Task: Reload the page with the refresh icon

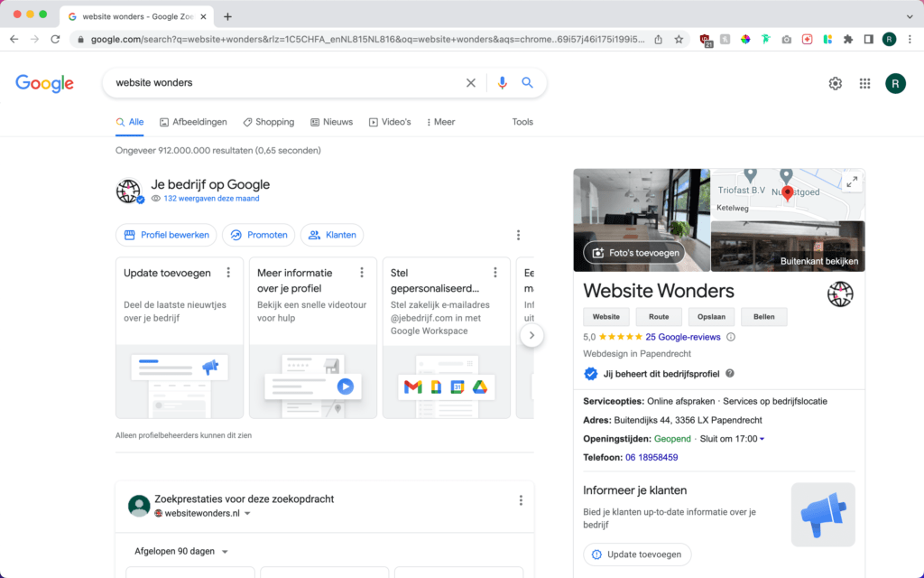Action: point(56,40)
